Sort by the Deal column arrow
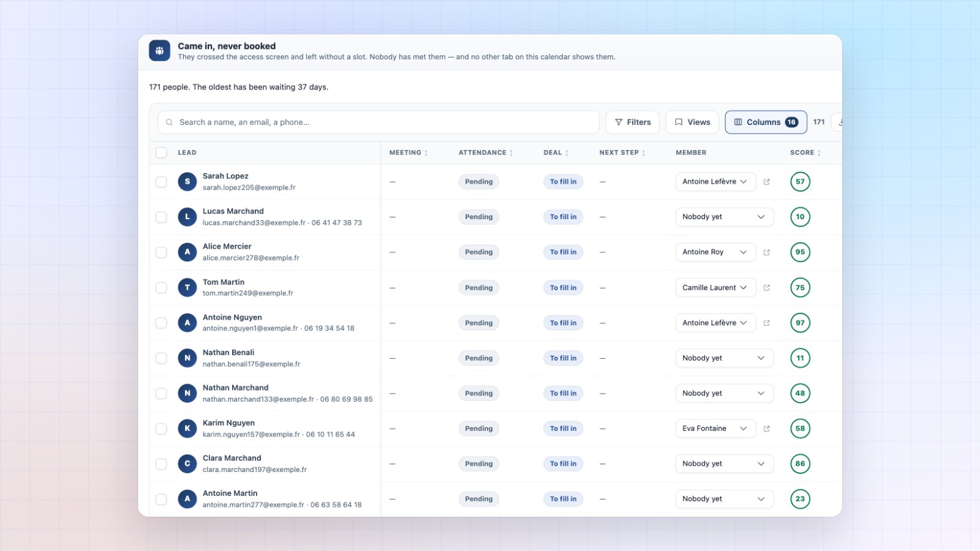Screen dimensions: 980x551 (x=567, y=153)
